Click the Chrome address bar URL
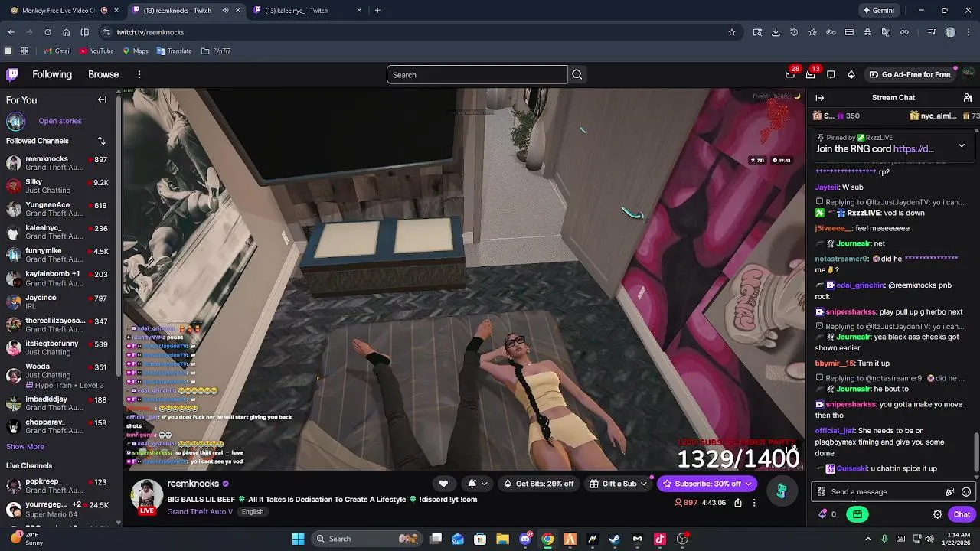This screenshot has height=551, width=980. tap(150, 32)
